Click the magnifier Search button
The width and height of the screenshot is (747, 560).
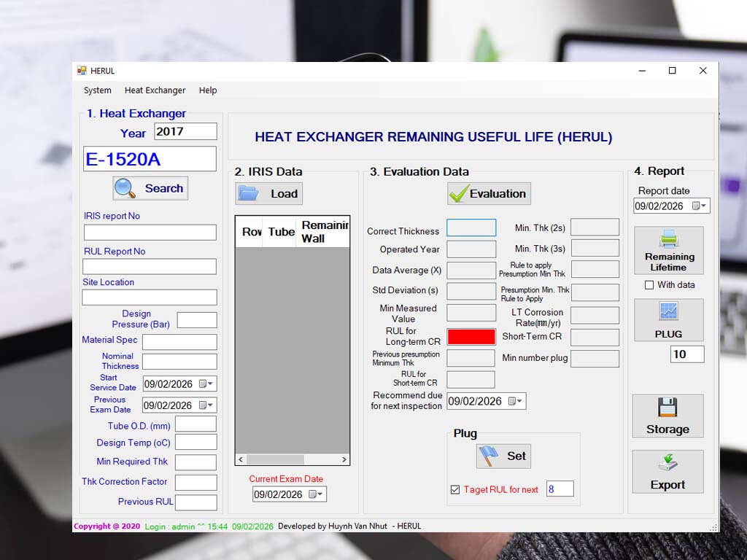(x=150, y=188)
